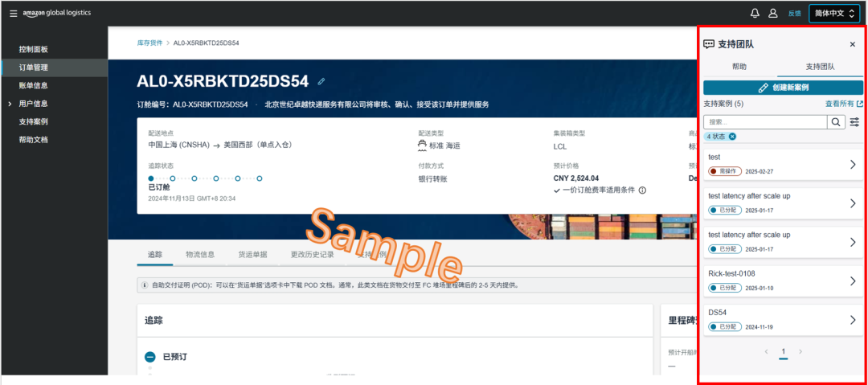The height and width of the screenshot is (385, 868).
Task: Select page 1 in pagination
Action: 784,351
